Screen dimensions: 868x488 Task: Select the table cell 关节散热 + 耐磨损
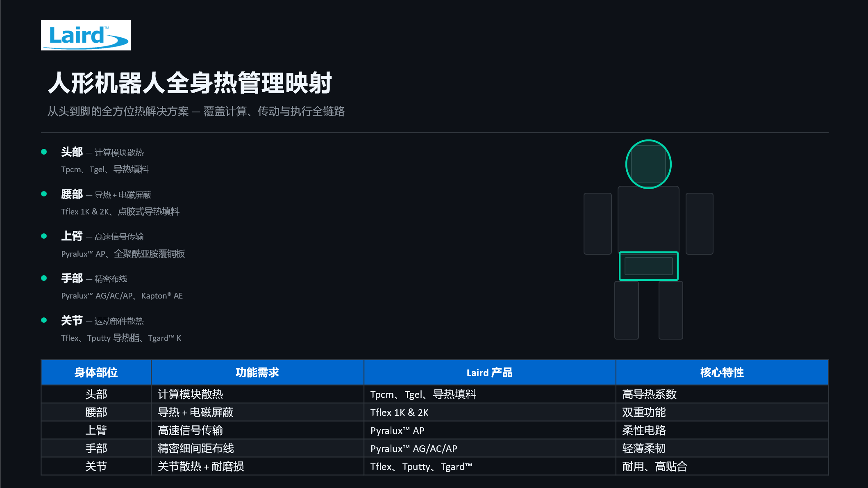pos(257,466)
